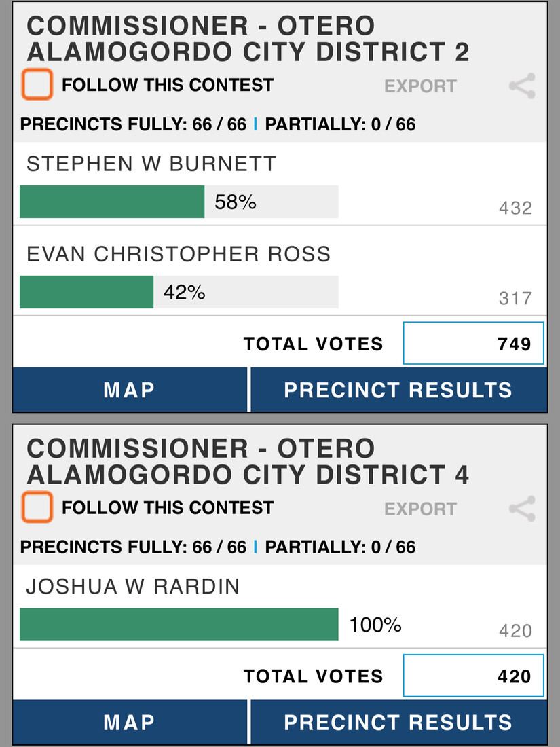Click Stephen W Burnett's 58% vote bar
The height and width of the screenshot is (747, 560).
[x=112, y=202]
